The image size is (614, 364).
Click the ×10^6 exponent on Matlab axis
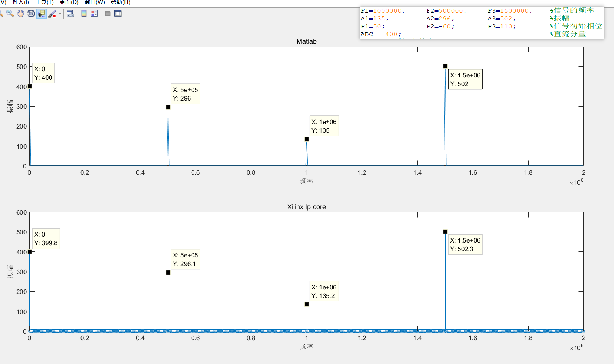[576, 182]
